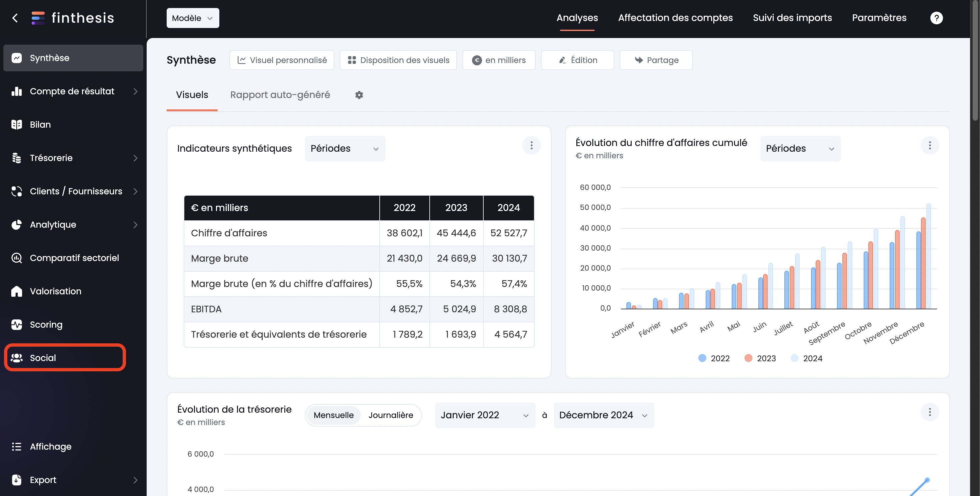Open the Décembre 2024 end date dropdown
The height and width of the screenshot is (496, 980).
[603, 415]
